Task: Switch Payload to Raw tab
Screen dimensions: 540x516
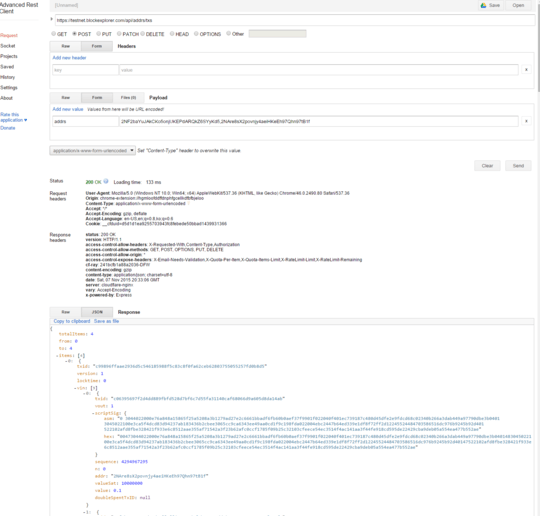Action: click(x=65, y=97)
